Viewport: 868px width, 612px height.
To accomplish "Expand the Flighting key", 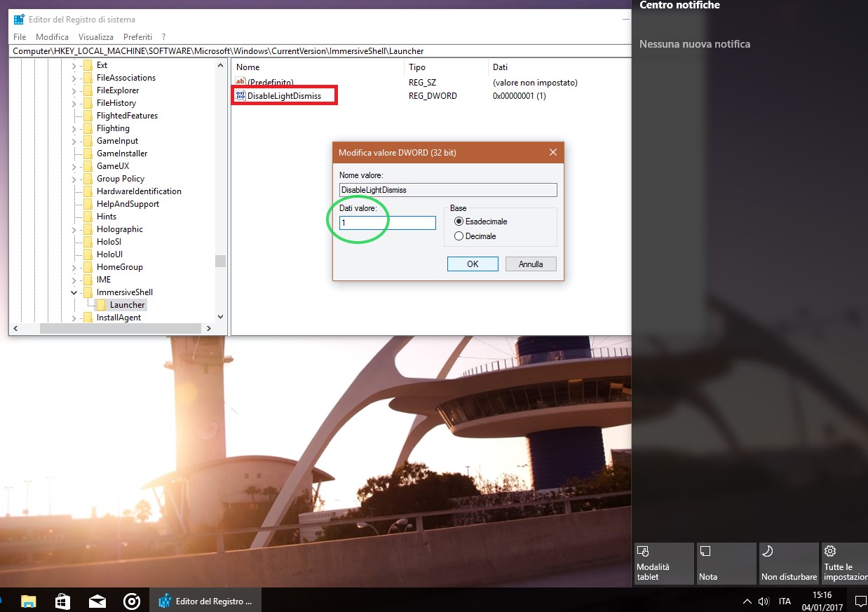I will (74, 128).
